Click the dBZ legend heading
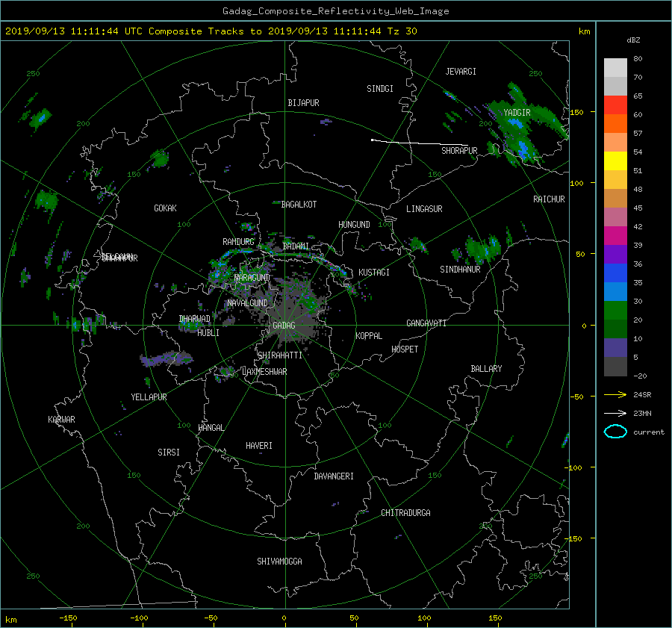 [633, 40]
